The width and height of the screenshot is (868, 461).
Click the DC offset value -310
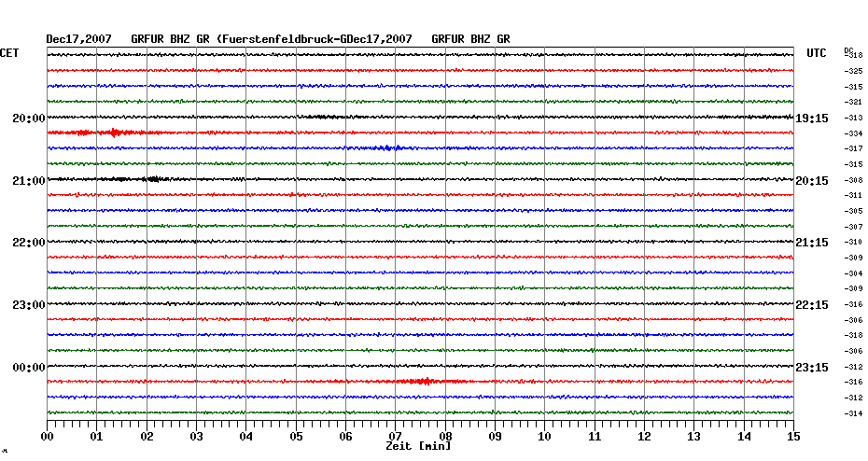(x=853, y=242)
